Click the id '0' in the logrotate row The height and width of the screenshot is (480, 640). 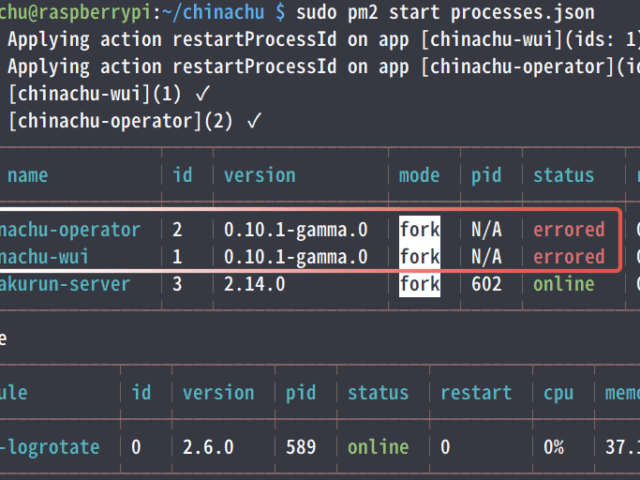(x=136, y=447)
